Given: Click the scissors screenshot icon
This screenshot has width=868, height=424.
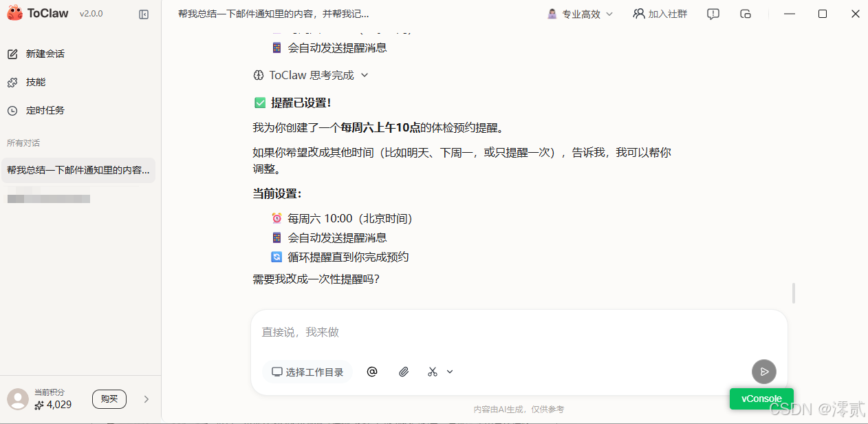Looking at the screenshot, I should 433,372.
